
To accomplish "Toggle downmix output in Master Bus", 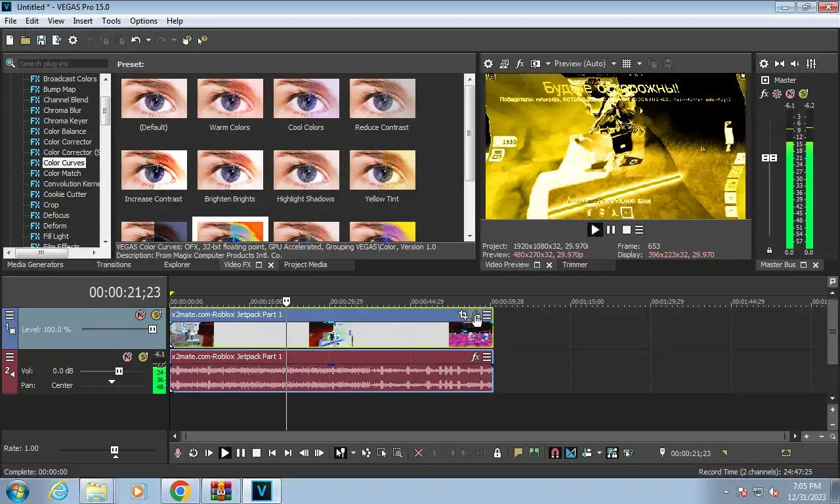I will pos(780,64).
